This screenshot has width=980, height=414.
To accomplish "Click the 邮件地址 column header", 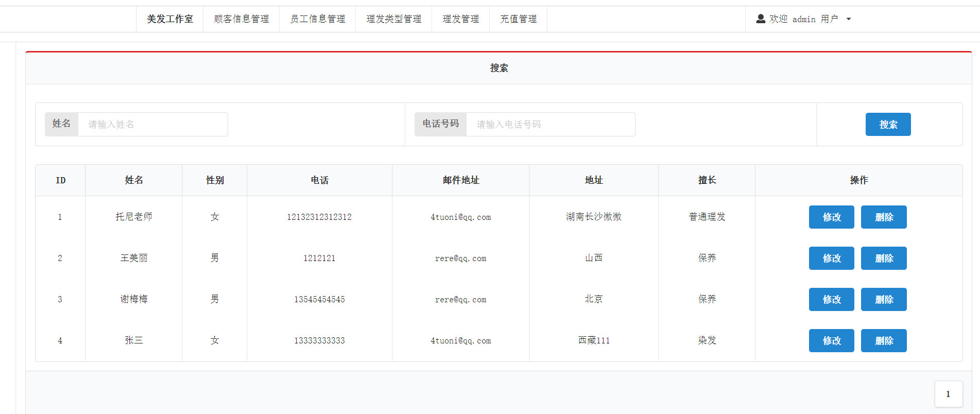I will 461,180.
